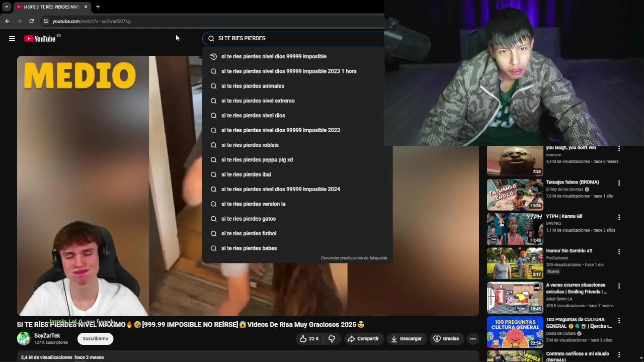Click the Descargar download button
Viewport: 644px width, 362px height.
pos(406,339)
